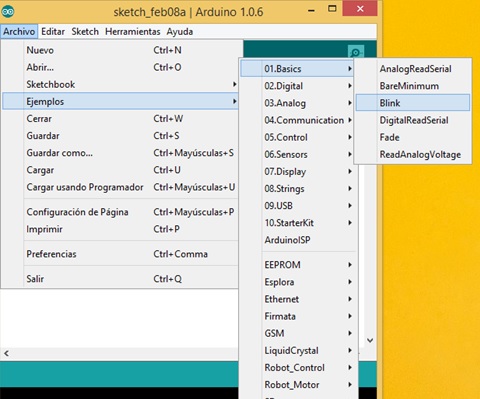Expand the 10.StarterKit submenu
Image resolution: width=480 pixels, height=399 pixels.
(x=298, y=223)
